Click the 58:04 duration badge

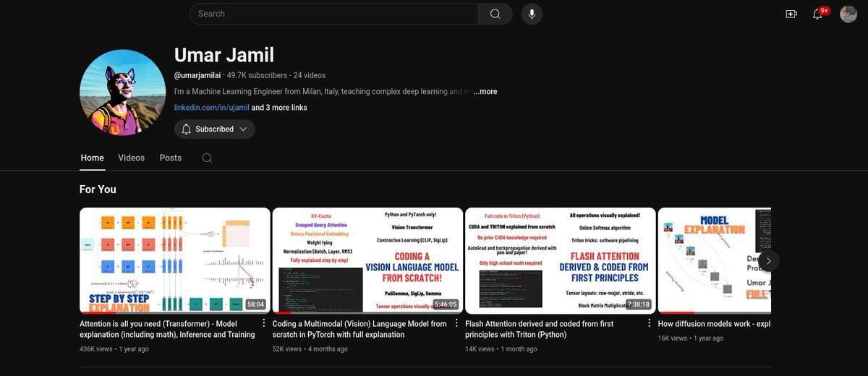pyautogui.click(x=256, y=304)
